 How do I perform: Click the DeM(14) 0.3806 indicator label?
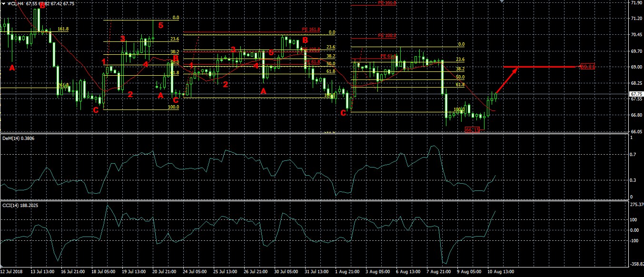pos(18,138)
